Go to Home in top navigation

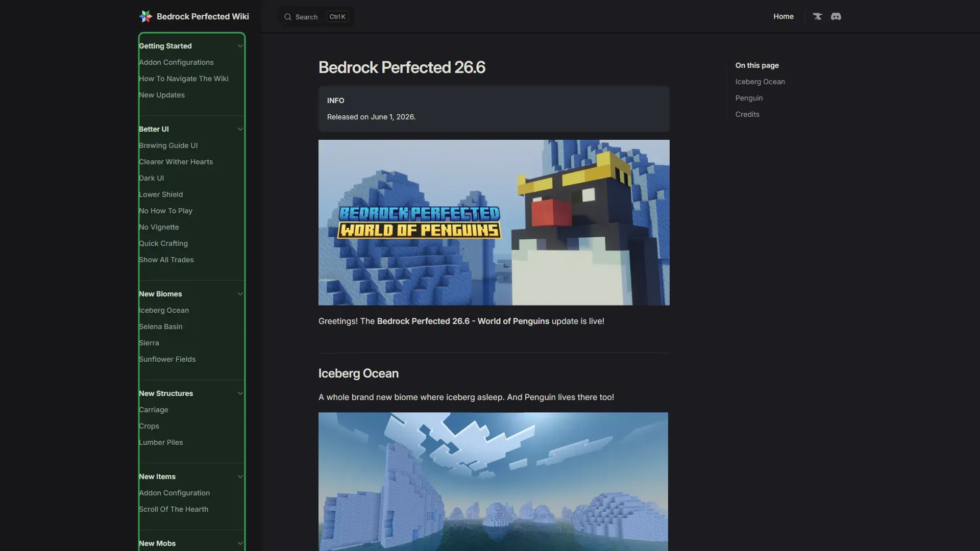point(783,16)
